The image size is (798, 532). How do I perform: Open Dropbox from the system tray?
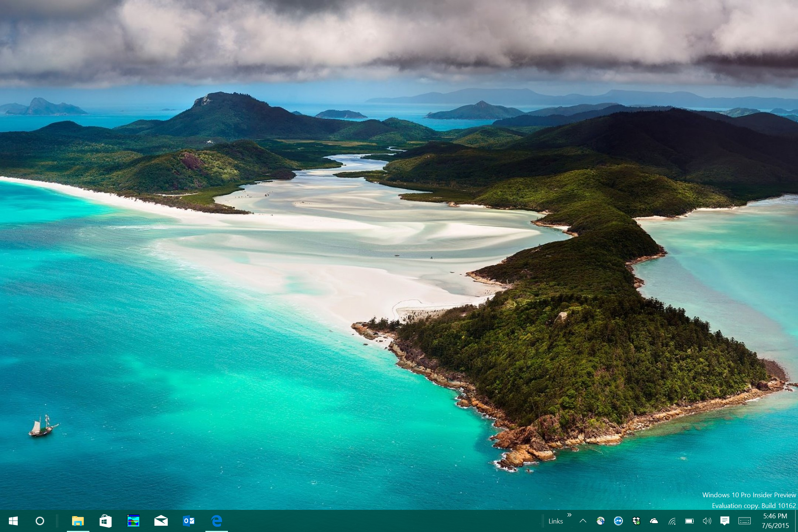636,521
